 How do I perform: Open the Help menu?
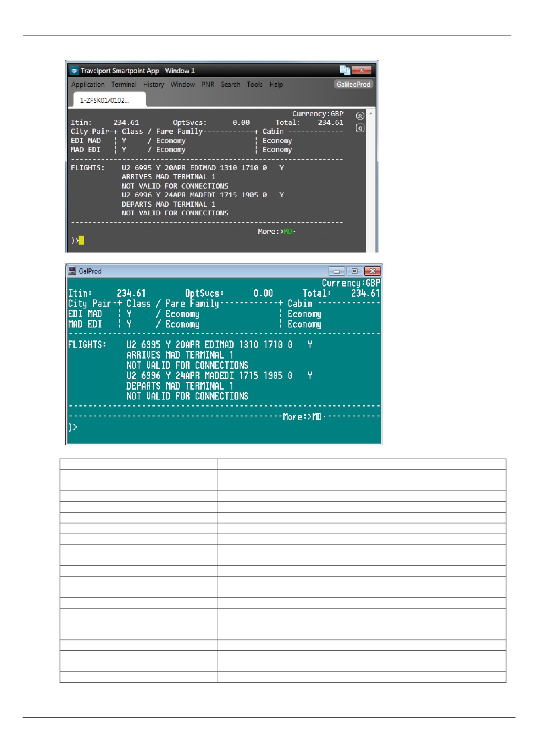point(276,85)
